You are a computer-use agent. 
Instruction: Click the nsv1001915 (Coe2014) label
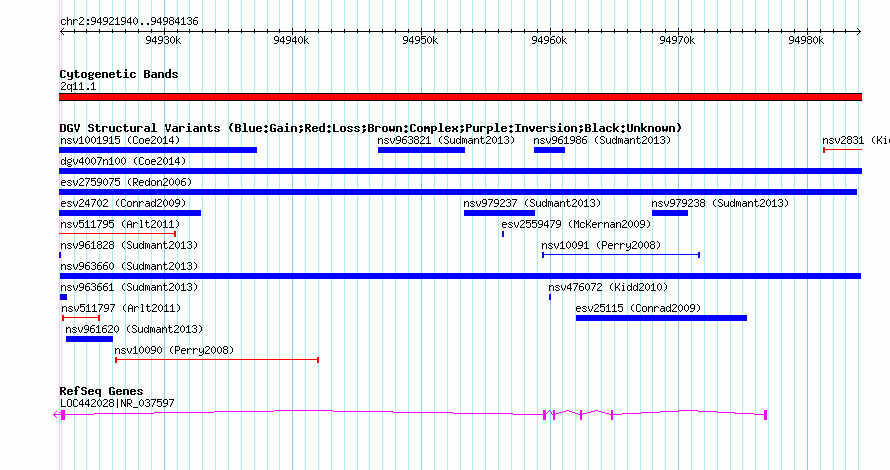click(120, 140)
